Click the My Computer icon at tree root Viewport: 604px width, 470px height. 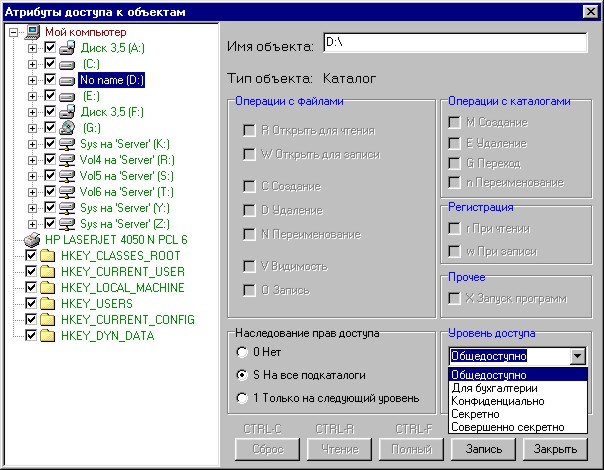(32, 32)
